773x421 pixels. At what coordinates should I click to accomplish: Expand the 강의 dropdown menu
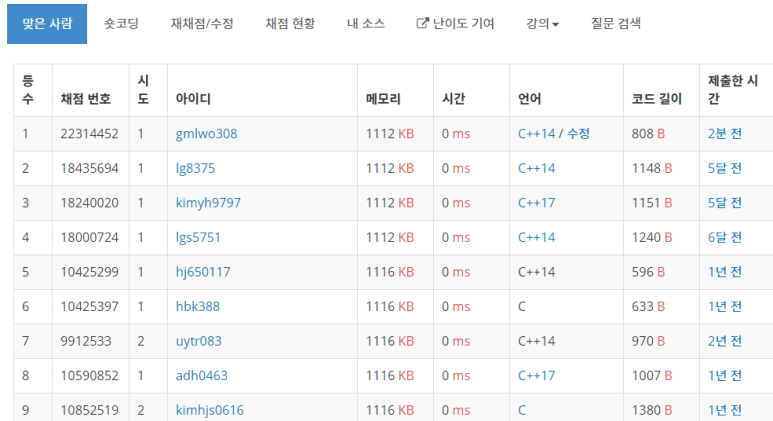(542, 24)
